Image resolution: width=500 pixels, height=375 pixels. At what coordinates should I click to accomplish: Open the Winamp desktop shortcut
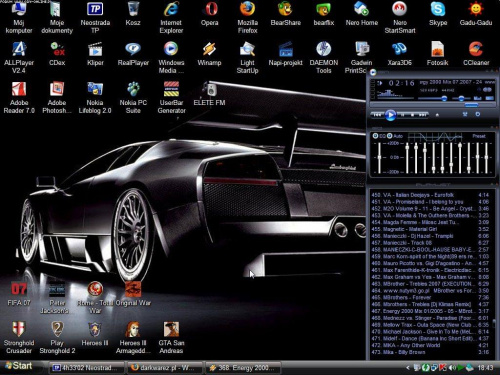click(x=209, y=54)
